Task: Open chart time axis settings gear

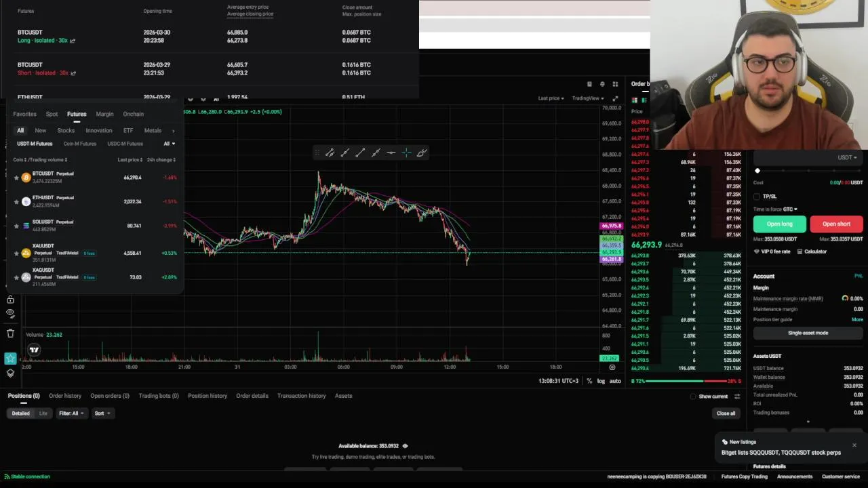Action: 612,367
